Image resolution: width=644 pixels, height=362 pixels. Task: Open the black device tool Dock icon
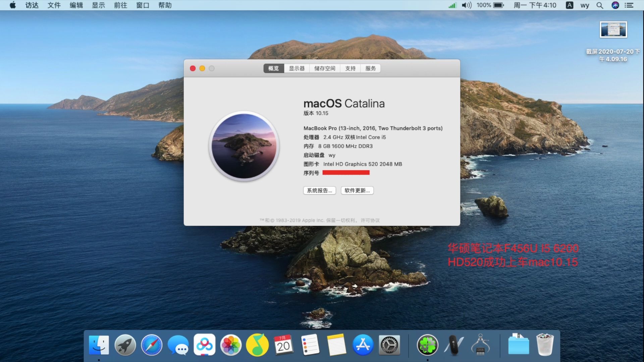click(454, 345)
